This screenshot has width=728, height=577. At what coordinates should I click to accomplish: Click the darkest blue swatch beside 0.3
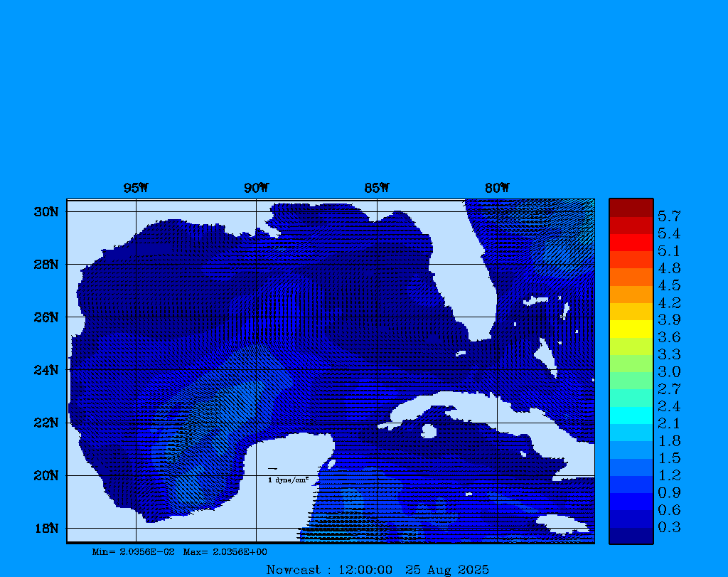click(631, 535)
